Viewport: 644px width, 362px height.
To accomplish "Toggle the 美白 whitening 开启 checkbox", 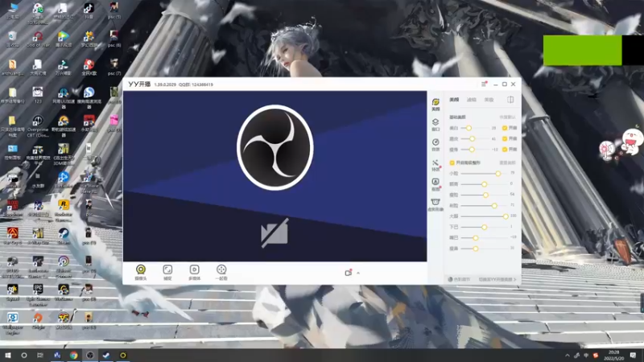I will (x=505, y=128).
